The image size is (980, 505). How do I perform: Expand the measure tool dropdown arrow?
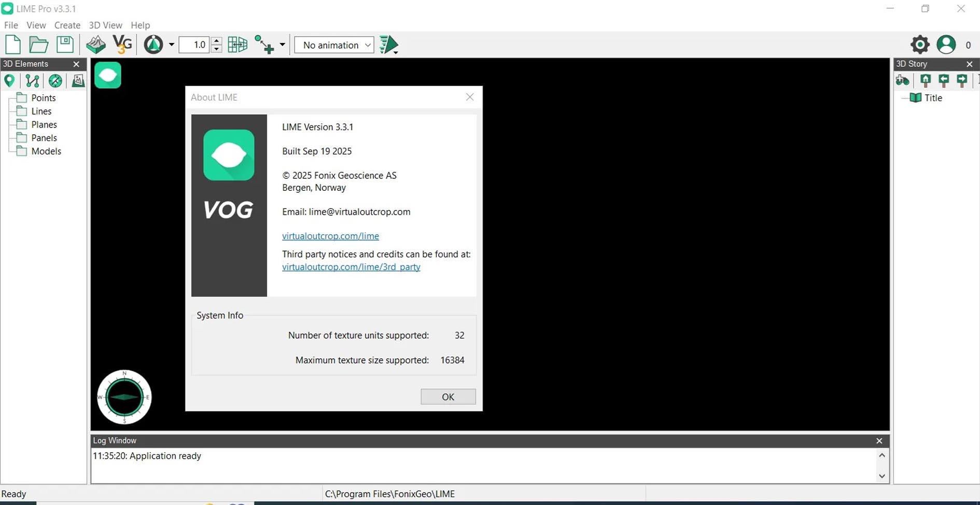[282, 45]
